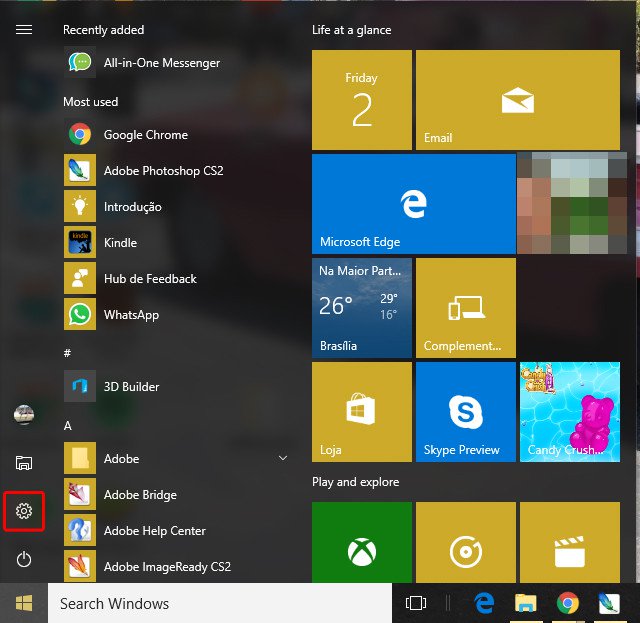Screen dimensions: 640x623
Task: Click the Play and explore group title
Action: 356,482
